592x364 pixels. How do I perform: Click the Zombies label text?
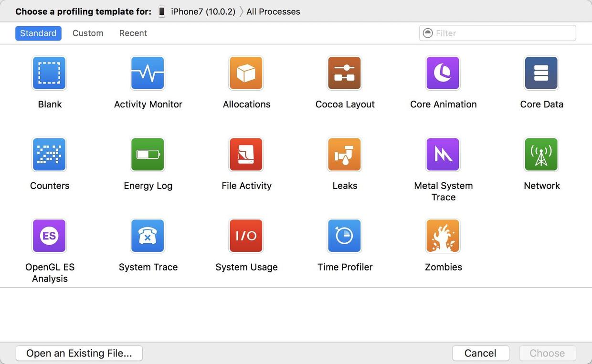tap(444, 267)
